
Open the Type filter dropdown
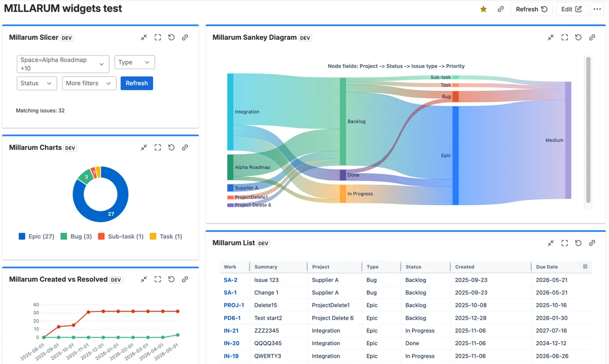point(134,62)
